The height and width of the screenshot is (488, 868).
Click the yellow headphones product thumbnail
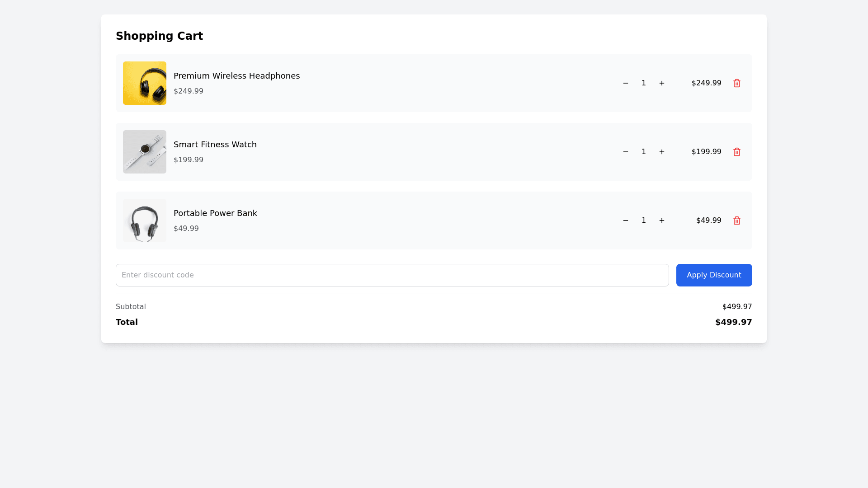tap(145, 83)
